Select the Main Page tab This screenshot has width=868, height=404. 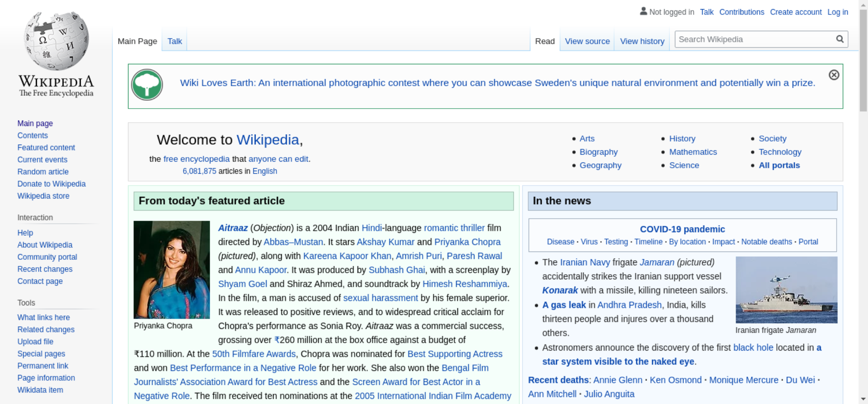coord(137,41)
